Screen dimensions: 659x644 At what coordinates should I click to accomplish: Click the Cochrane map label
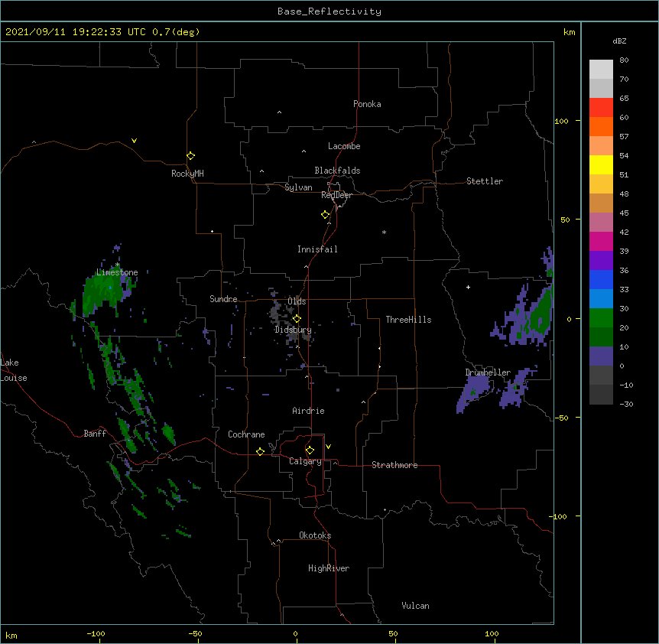click(246, 434)
